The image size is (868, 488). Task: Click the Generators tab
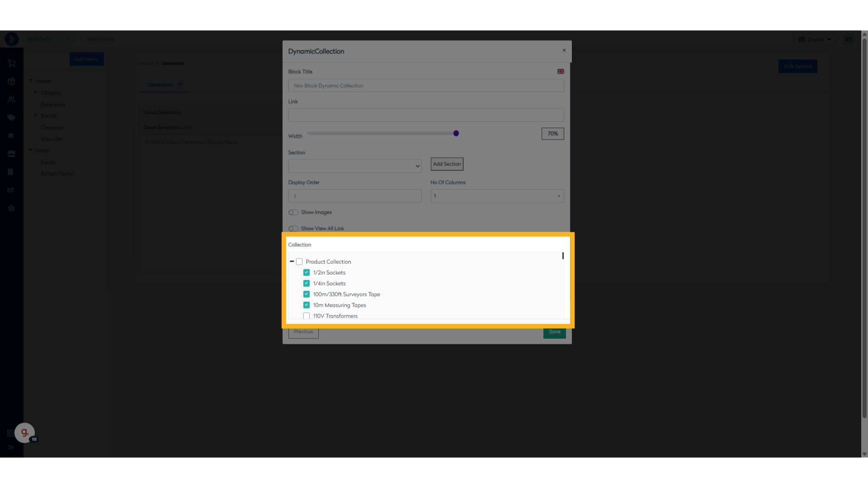click(160, 85)
